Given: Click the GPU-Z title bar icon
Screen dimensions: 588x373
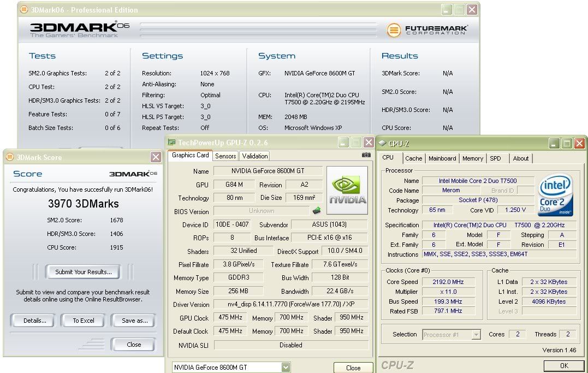Looking at the screenshot, I should [172, 142].
